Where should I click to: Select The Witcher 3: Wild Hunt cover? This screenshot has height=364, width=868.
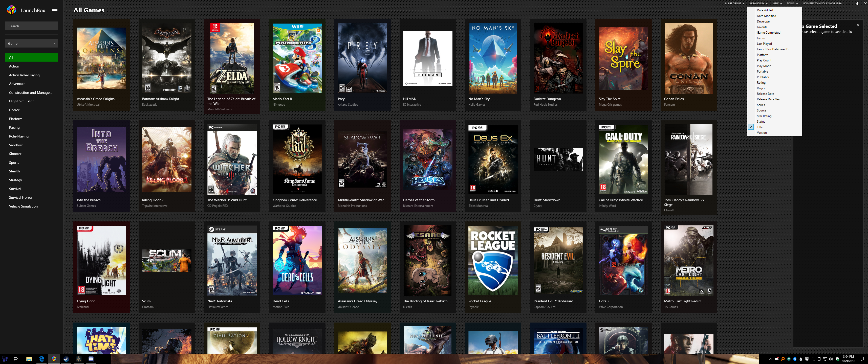(232, 160)
